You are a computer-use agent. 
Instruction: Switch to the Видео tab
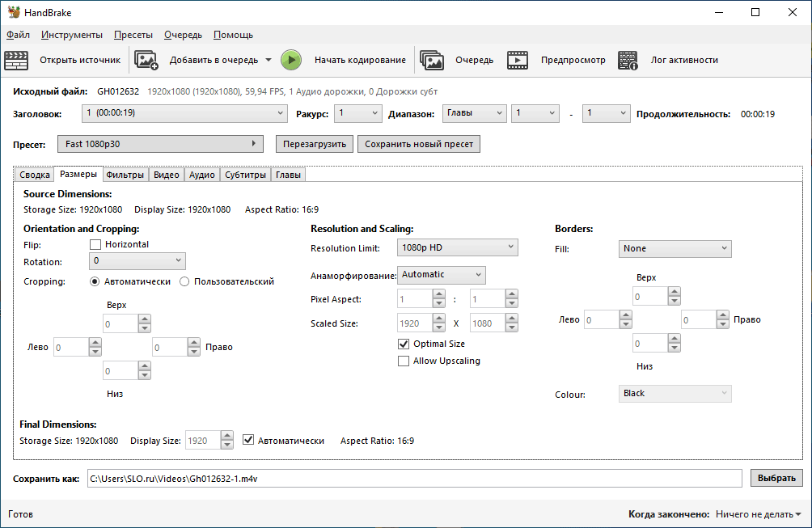(x=167, y=175)
